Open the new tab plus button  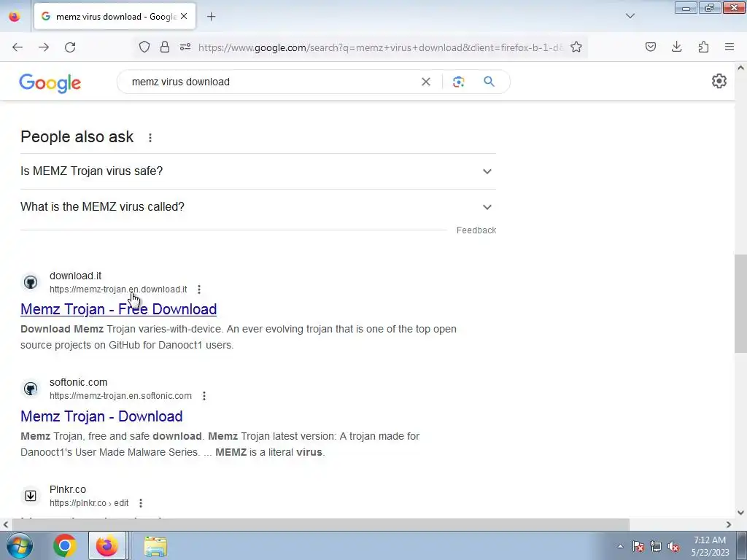click(211, 17)
